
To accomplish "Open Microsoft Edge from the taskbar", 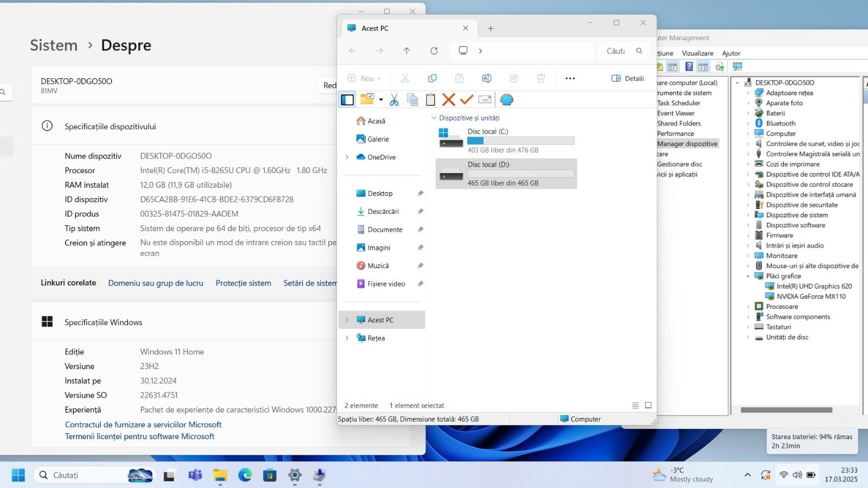I will (245, 476).
